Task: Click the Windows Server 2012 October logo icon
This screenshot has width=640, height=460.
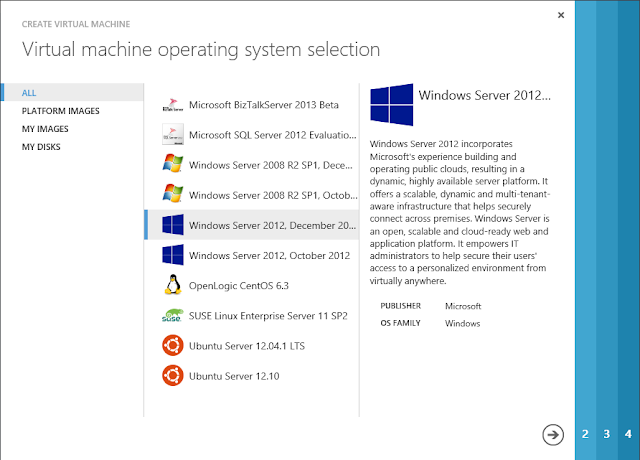Action: point(173,255)
